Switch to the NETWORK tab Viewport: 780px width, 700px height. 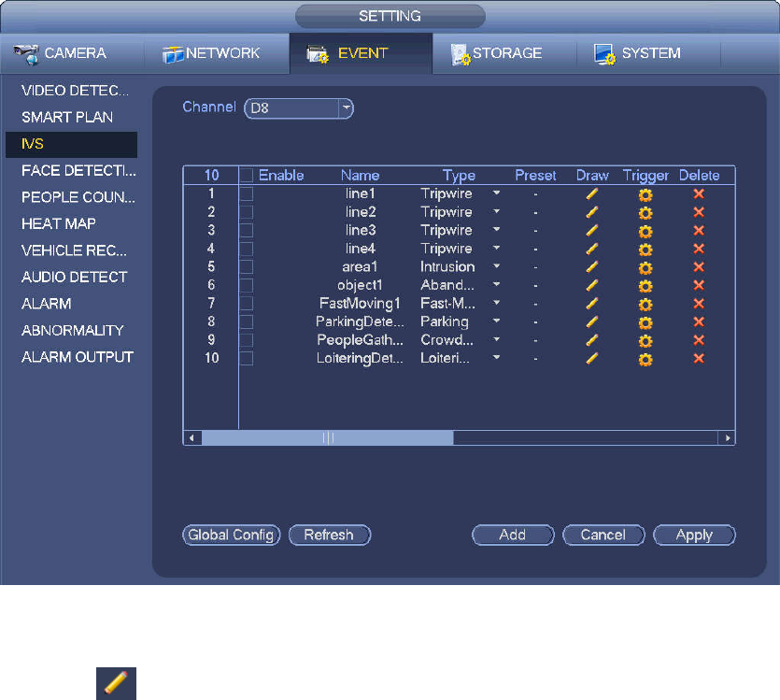(217, 53)
